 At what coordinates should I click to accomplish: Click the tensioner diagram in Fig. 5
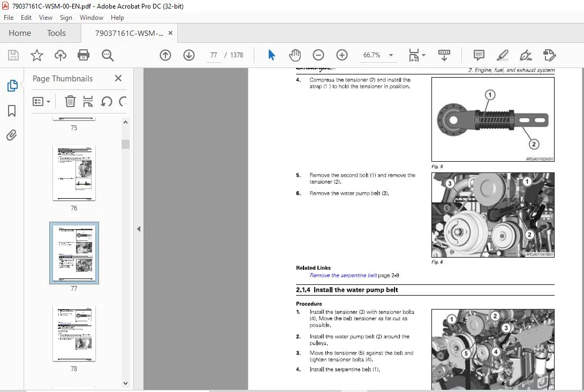click(493, 119)
